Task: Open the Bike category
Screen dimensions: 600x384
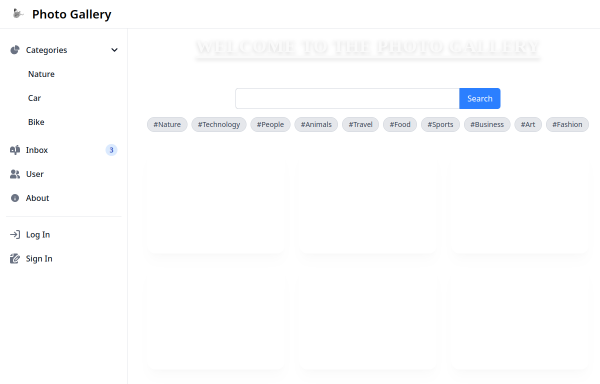Action: 64,122
